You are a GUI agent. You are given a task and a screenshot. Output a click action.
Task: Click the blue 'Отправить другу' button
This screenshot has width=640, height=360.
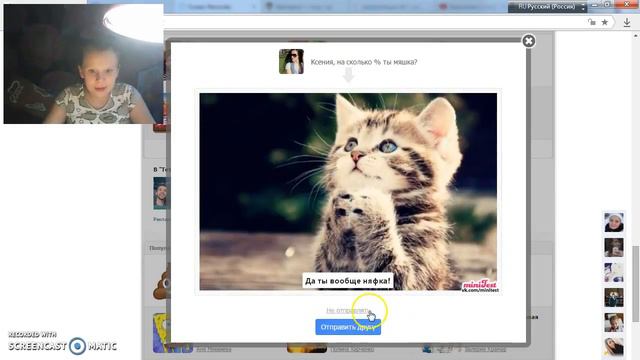(x=348, y=327)
